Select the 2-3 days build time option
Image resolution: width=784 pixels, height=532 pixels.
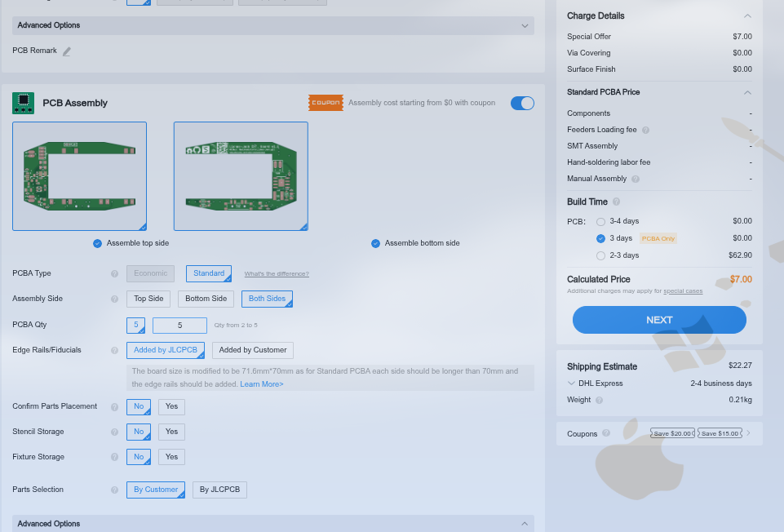pos(601,255)
